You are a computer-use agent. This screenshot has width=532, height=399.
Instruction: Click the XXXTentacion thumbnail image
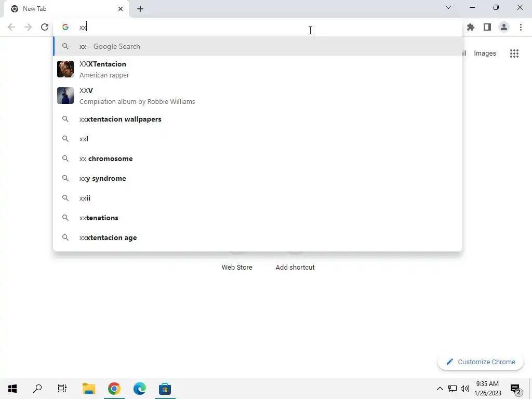[x=65, y=69]
